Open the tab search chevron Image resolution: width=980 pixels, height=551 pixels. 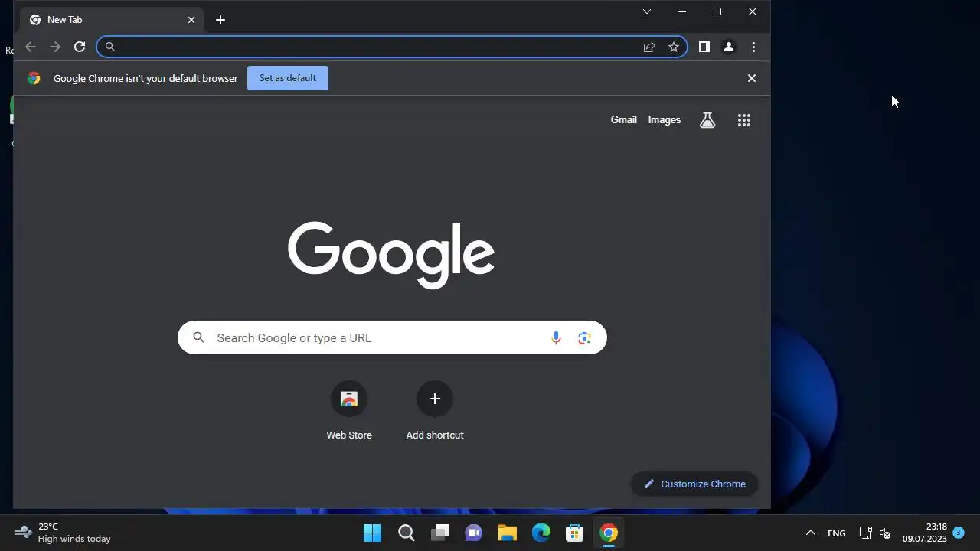[647, 11]
